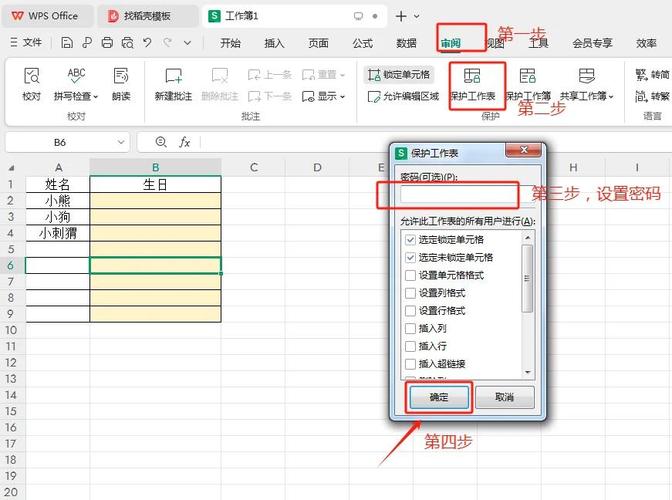The width and height of the screenshot is (672, 500).
Task: Check 设置列格式 checkbox
Action: (x=410, y=293)
